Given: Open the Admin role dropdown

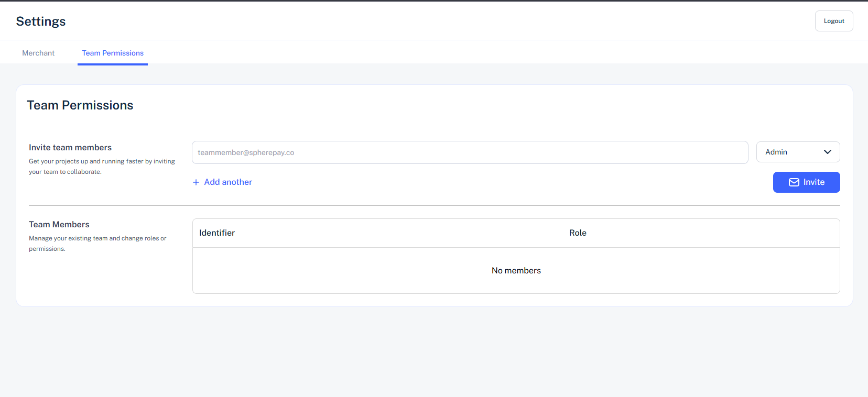Looking at the screenshot, I should pyautogui.click(x=797, y=152).
